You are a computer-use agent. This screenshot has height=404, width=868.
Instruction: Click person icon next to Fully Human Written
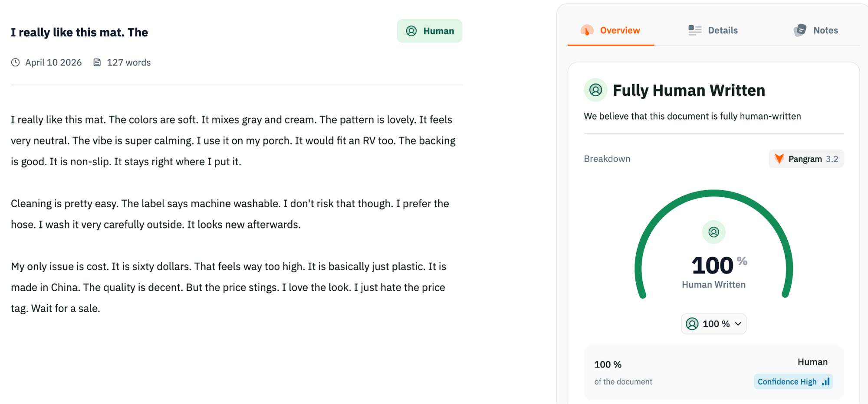click(x=595, y=90)
